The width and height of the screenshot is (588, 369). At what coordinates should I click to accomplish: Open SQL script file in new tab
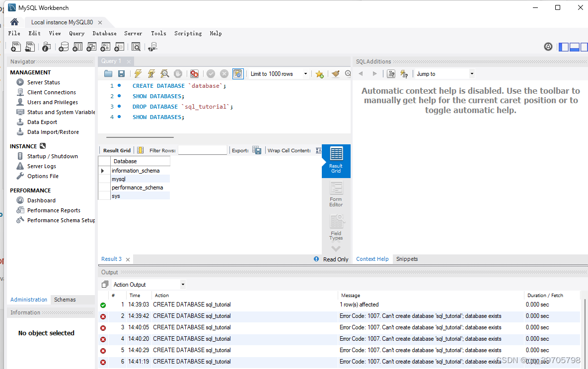30,47
